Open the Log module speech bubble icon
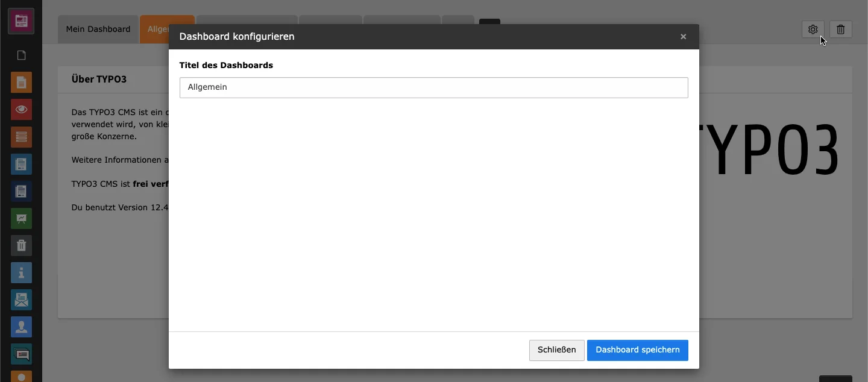The image size is (868, 382). [21, 354]
